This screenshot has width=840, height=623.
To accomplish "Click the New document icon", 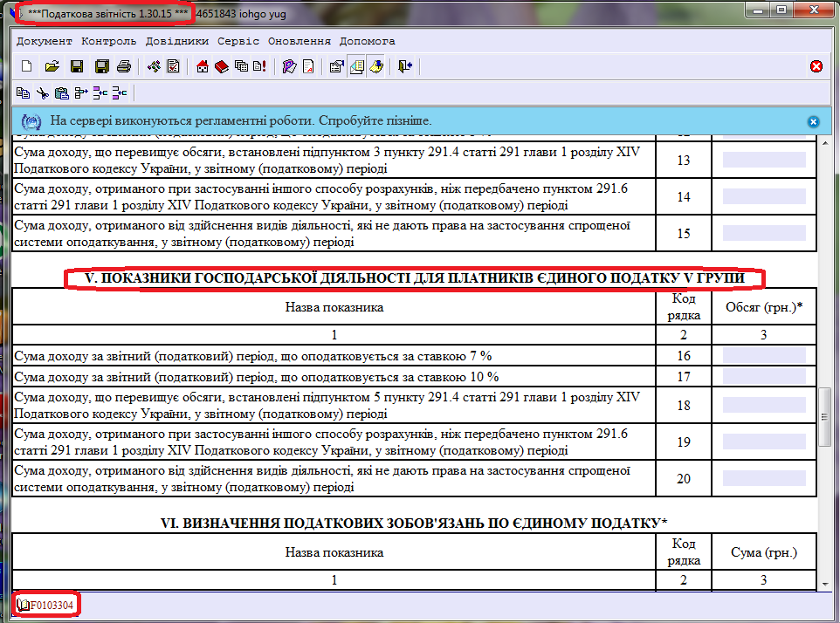I will [26, 66].
